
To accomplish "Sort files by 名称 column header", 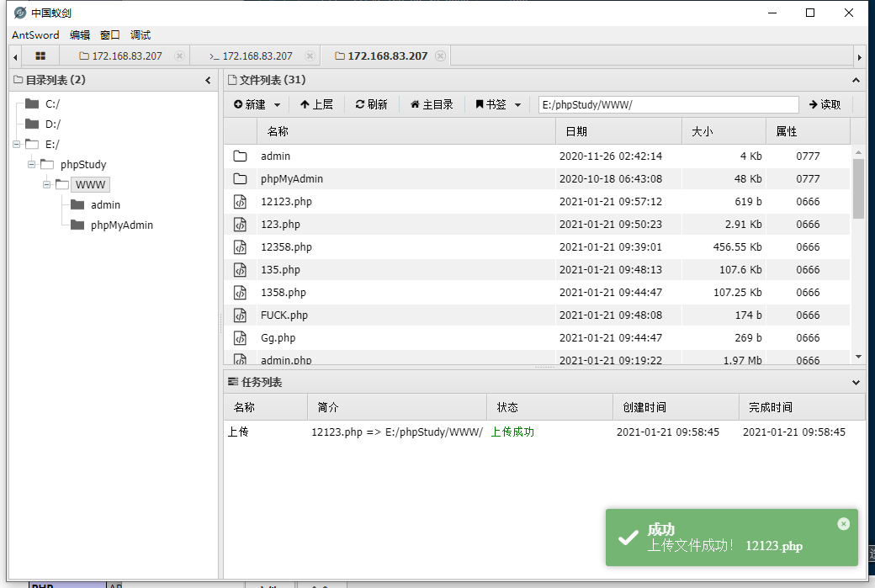I will (406, 132).
